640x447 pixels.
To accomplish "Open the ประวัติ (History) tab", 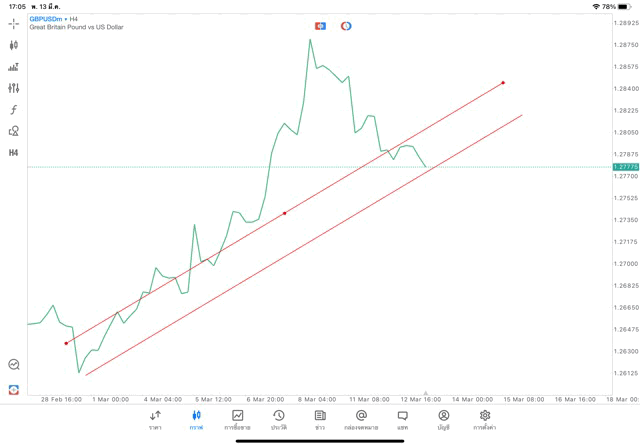I will (x=279, y=420).
